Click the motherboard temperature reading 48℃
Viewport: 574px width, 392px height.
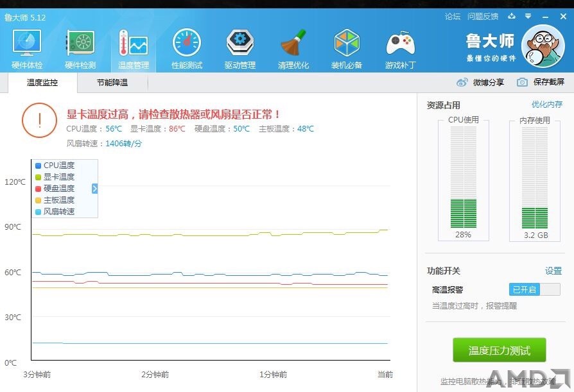[306, 129]
